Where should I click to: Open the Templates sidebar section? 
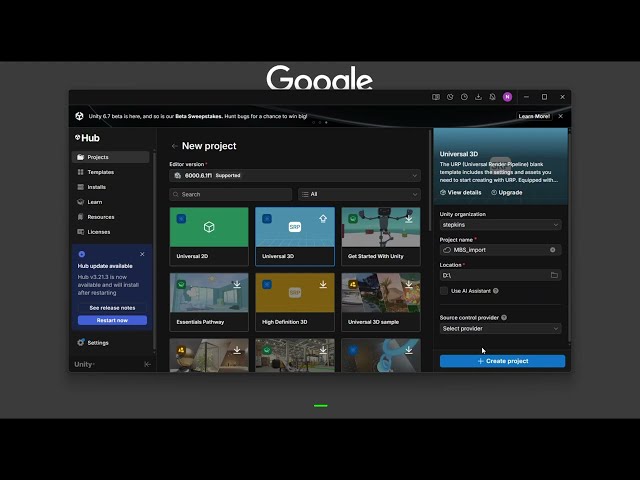[111, 172]
